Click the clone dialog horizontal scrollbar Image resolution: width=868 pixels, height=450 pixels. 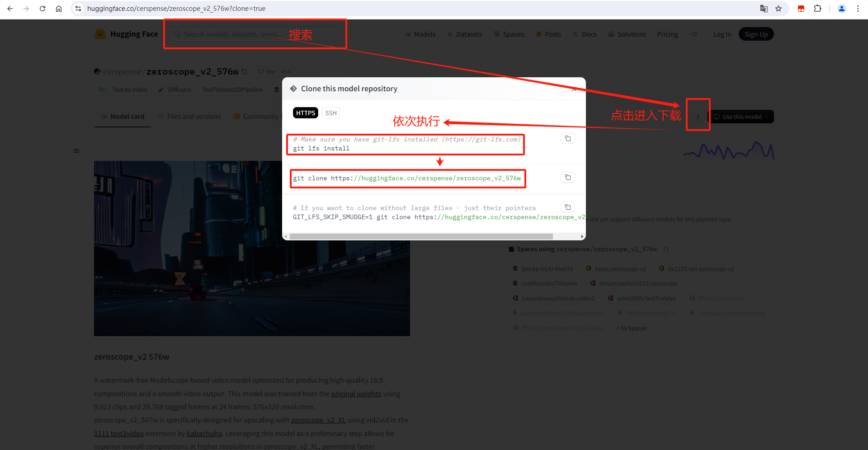[x=421, y=236]
